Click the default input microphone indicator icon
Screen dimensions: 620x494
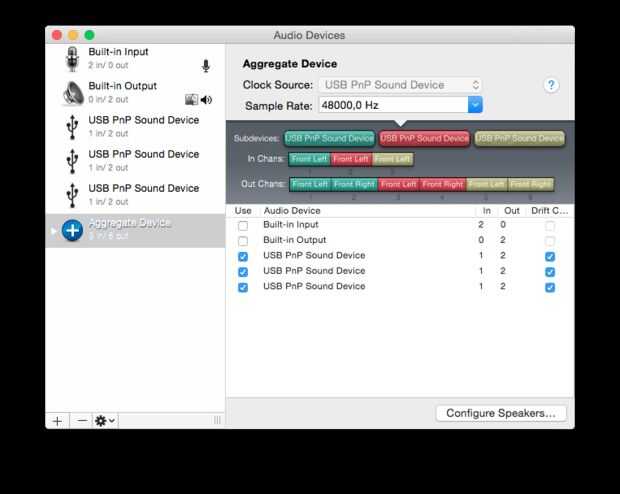(x=206, y=66)
